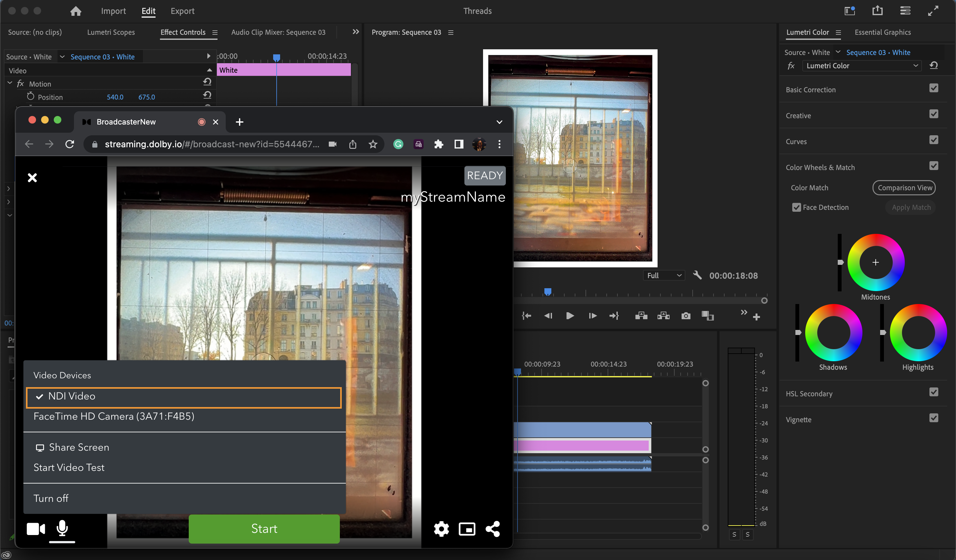Open the broadcaster settings gear icon
This screenshot has height=560, width=956.
pyautogui.click(x=441, y=528)
